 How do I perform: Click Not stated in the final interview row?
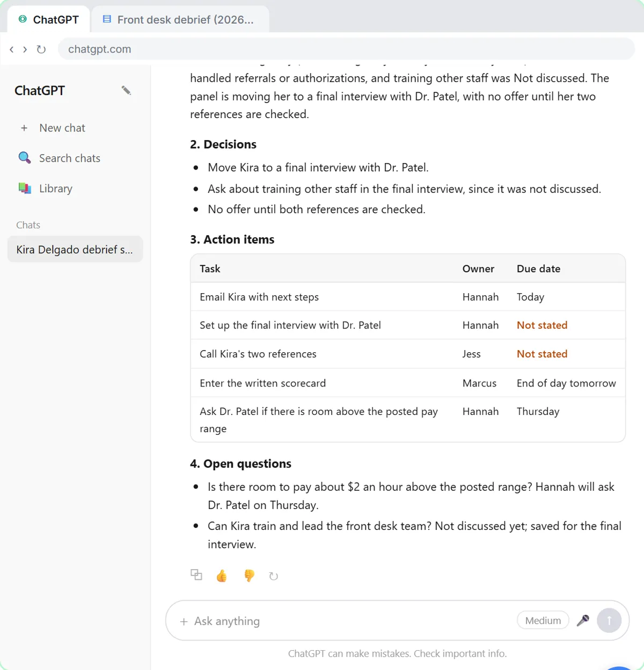[542, 325]
